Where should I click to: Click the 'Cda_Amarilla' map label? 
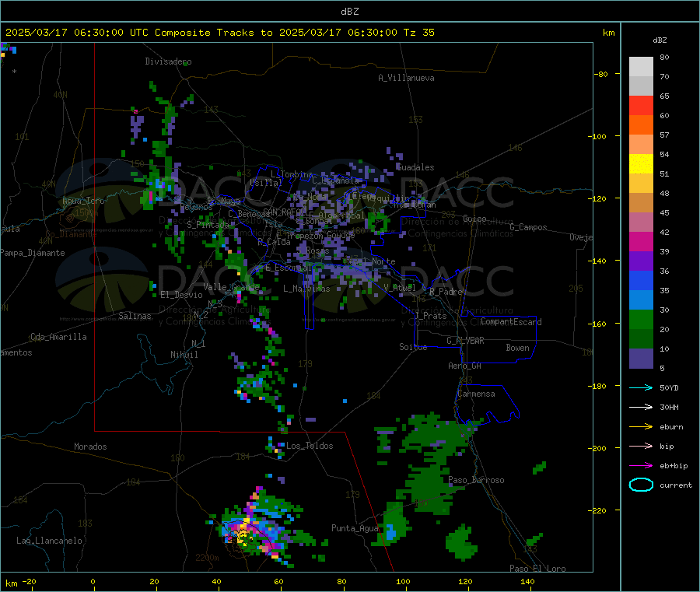click(x=58, y=337)
